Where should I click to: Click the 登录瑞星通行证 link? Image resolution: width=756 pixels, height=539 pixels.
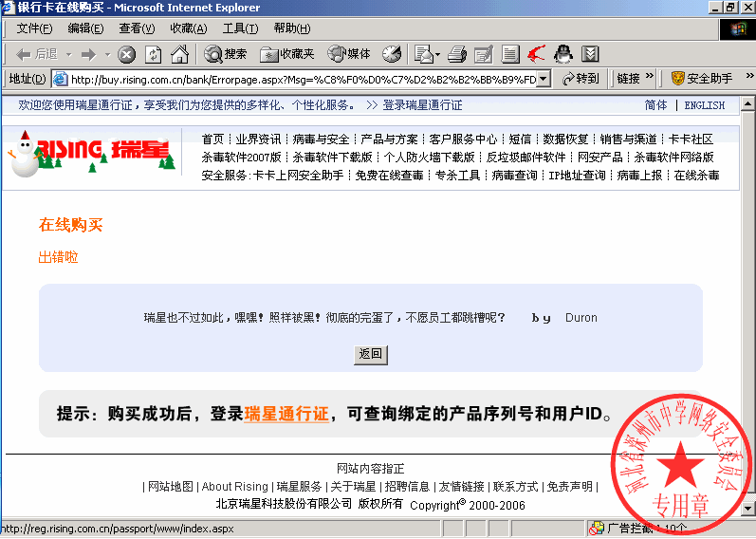[422, 105]
